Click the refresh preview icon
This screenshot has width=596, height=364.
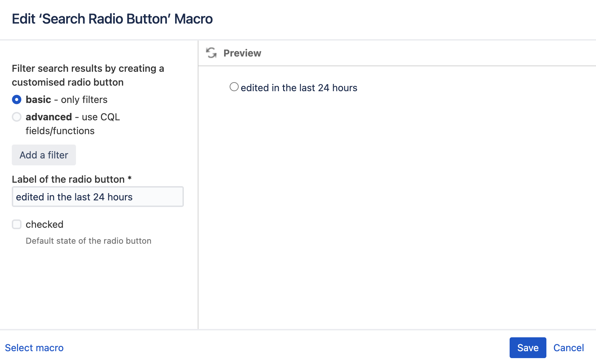tap(211, 53)
